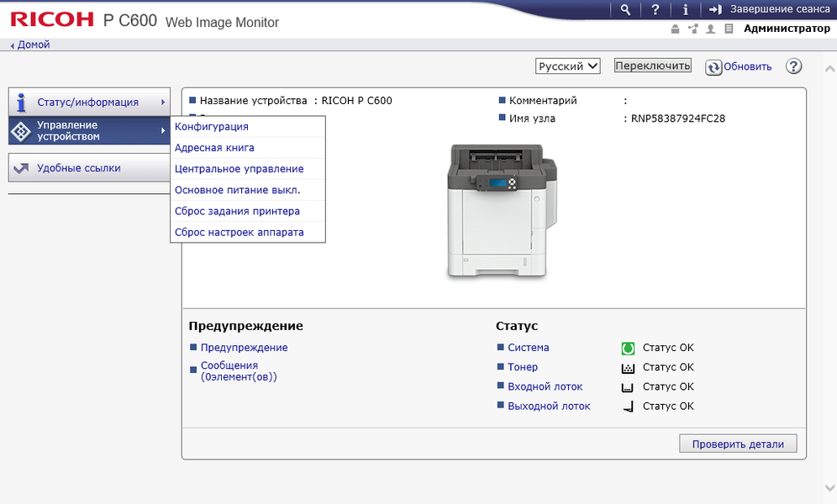
Task: Open the Система status link
Action: coord(528,348)
